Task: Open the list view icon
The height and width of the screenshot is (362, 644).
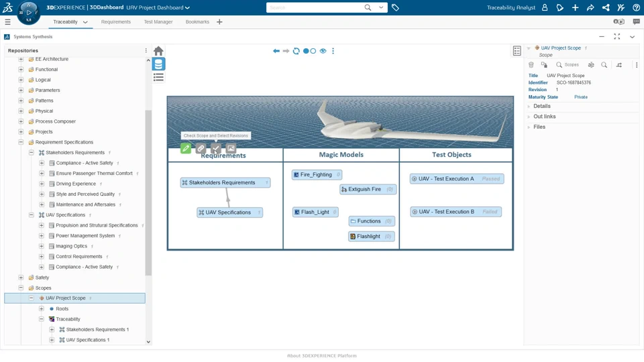Action: (158, 77)
